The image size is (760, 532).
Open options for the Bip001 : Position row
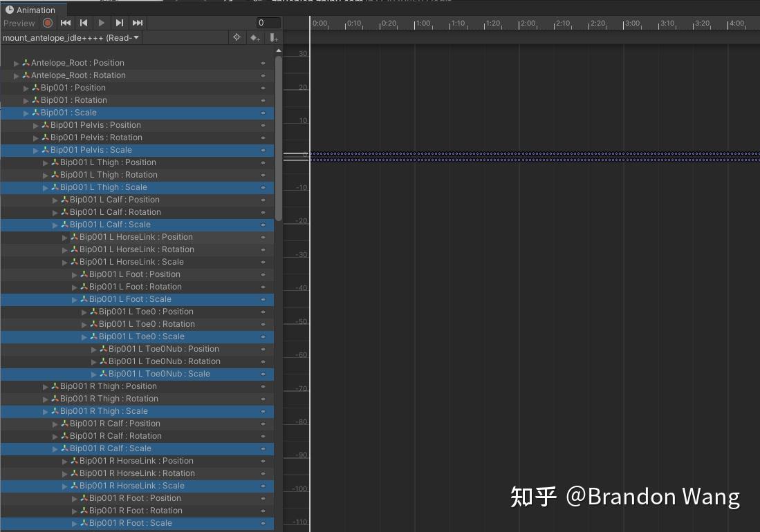pyautogui.click(x=263, y=88)
